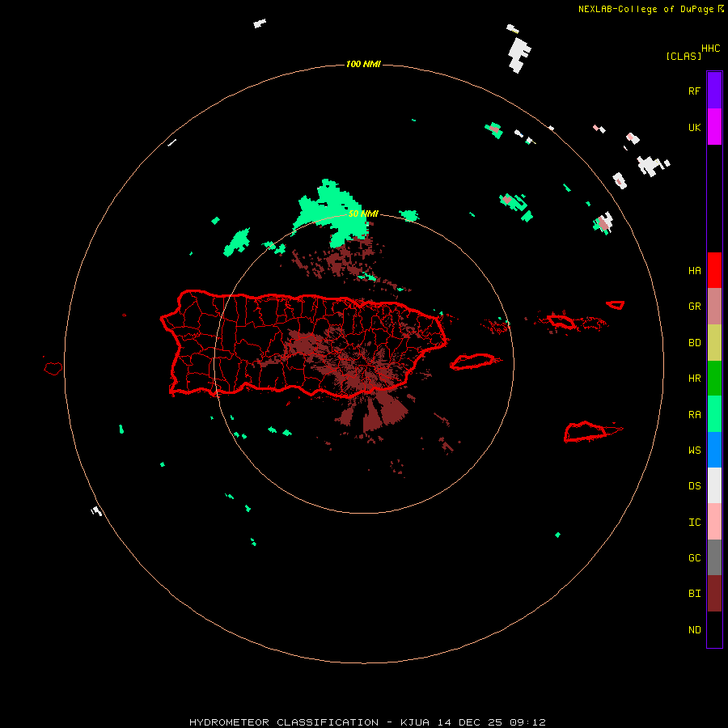Click the HA legend label

[x=694, y=271]
